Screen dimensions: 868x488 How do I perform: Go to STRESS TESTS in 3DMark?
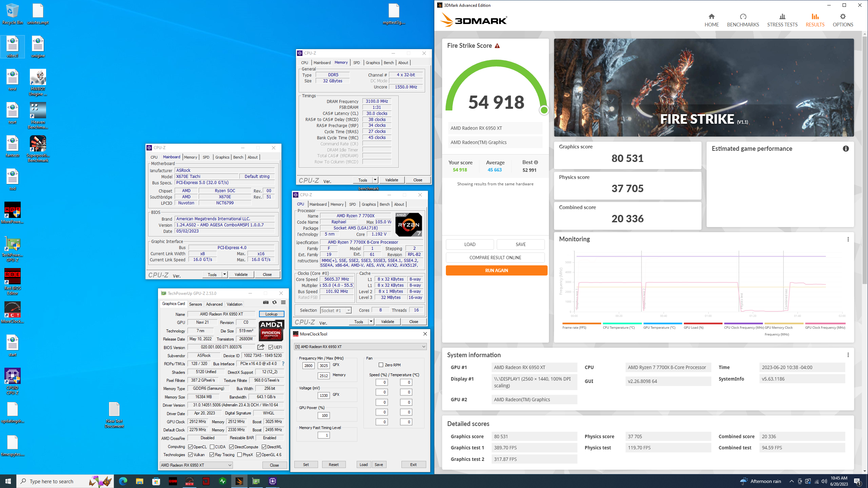coord(782,20)
